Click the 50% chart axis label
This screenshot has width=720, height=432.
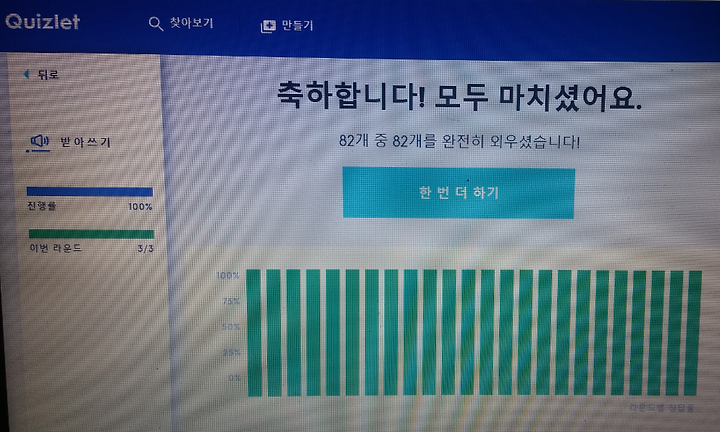click(231, 327)
